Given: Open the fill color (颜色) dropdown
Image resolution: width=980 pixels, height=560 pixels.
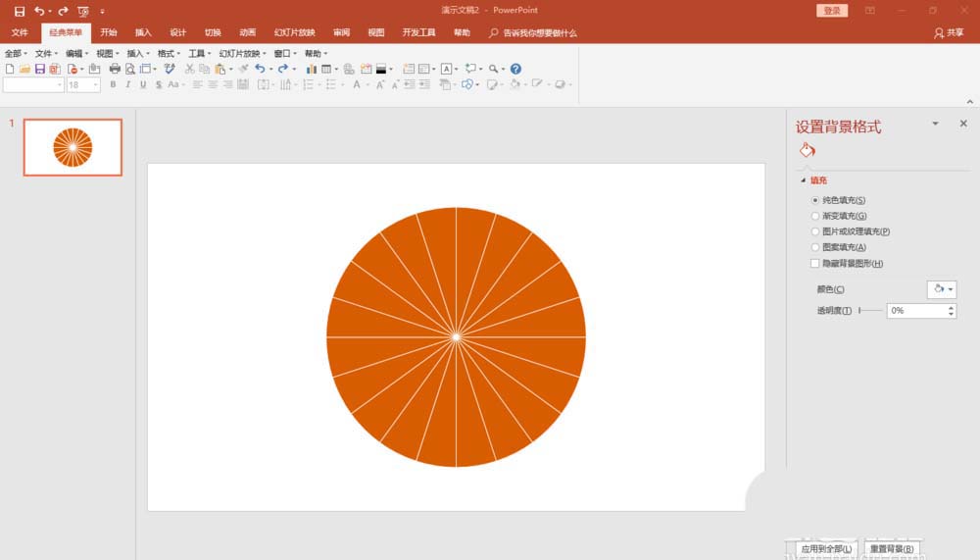Looking at the screenshot, I should coord(941,289).
